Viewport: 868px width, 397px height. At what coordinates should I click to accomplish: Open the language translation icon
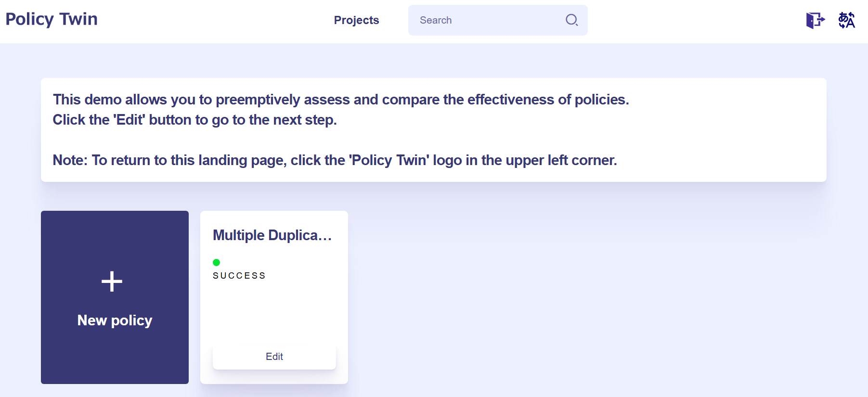coord(846,20)
